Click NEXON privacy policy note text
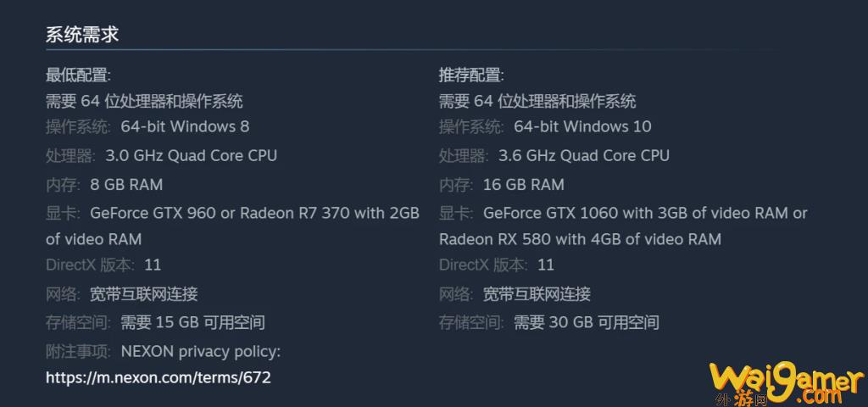The height and width of the screenshot is (407, 868). pyautogui.click(x=200, y=352)
